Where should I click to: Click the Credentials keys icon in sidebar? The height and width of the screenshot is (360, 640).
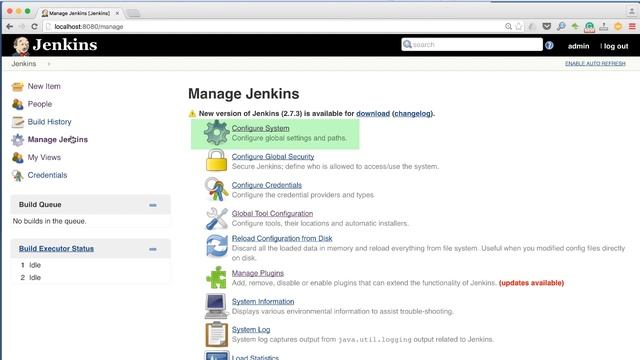[x=18, y=176]
